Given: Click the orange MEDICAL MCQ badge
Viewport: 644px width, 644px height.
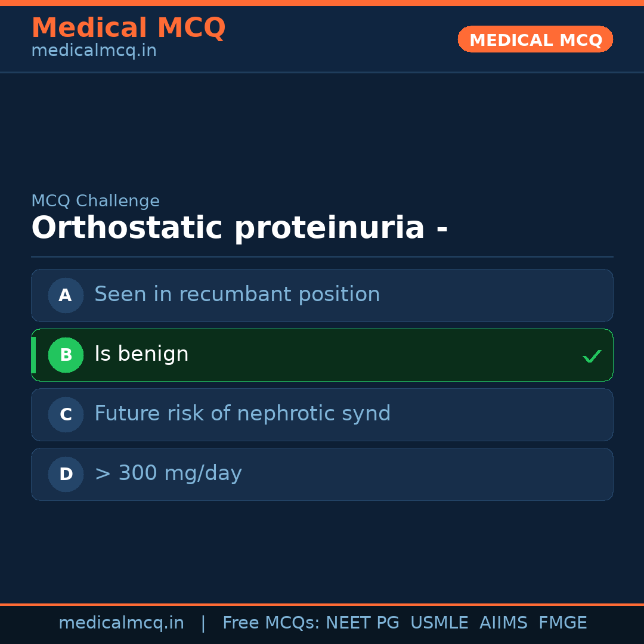Looking at the screenshot, I should [535, 39].
